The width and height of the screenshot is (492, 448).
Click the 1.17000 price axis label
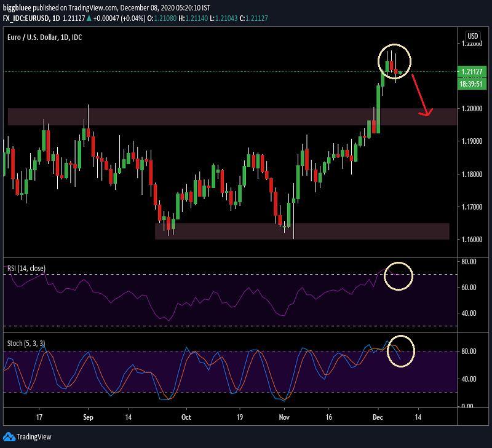472,206
